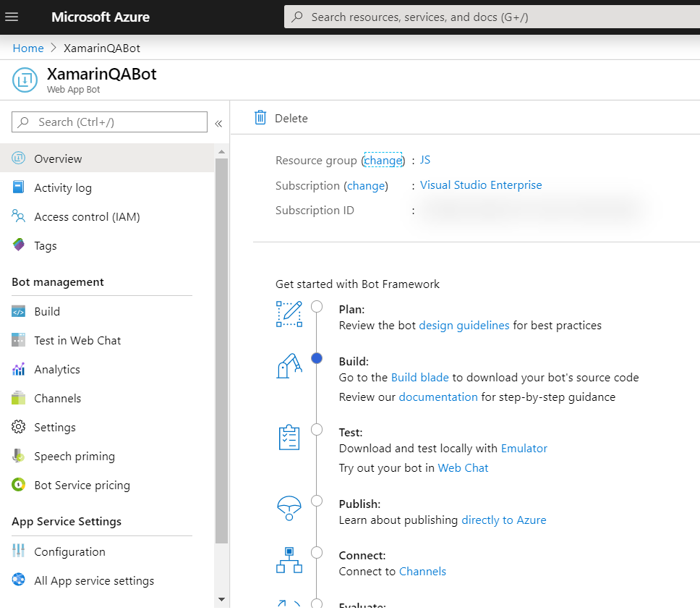700x610 pixels.
Task: Open the JS resource group link
Action: point(425,160)
